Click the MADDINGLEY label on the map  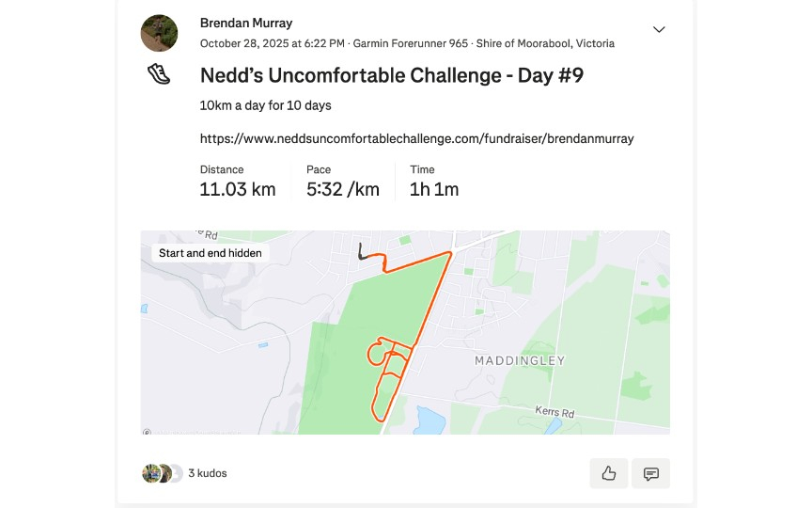[520, 360]
